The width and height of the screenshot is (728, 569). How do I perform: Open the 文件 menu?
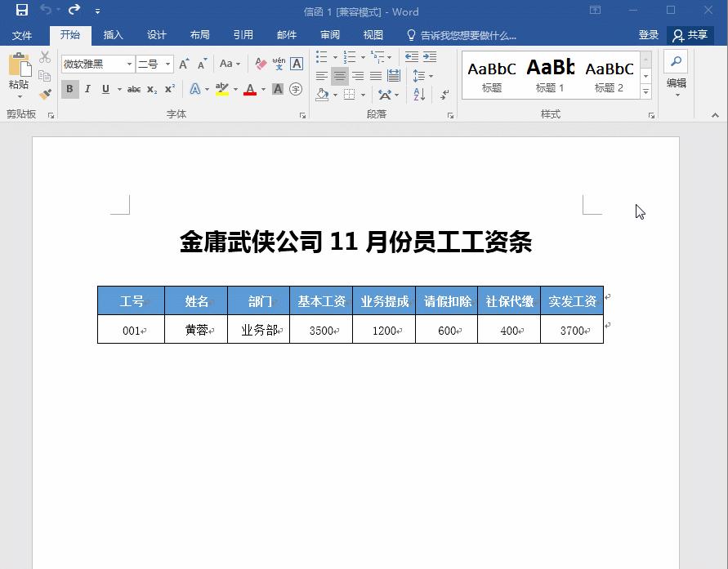coord(24,35)
